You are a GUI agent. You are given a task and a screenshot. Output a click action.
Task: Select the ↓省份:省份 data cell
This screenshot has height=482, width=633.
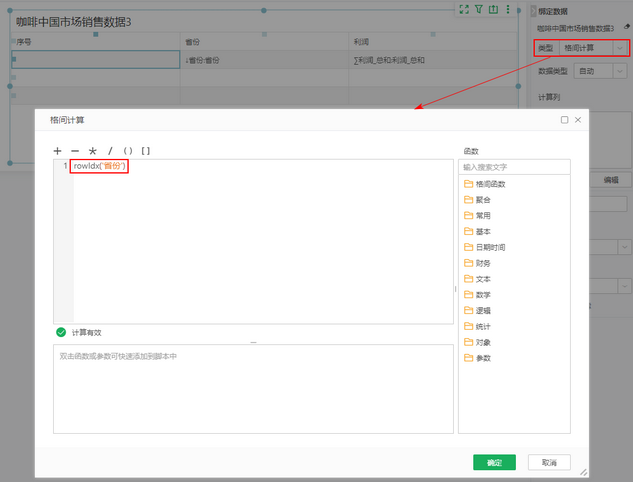pos(264,60)
